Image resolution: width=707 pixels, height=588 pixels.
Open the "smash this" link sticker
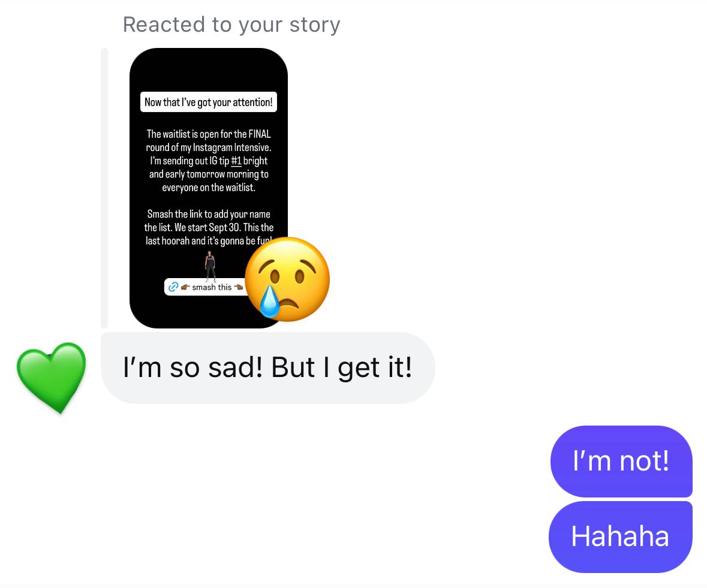pyautogui.click(x=206, y=287)
